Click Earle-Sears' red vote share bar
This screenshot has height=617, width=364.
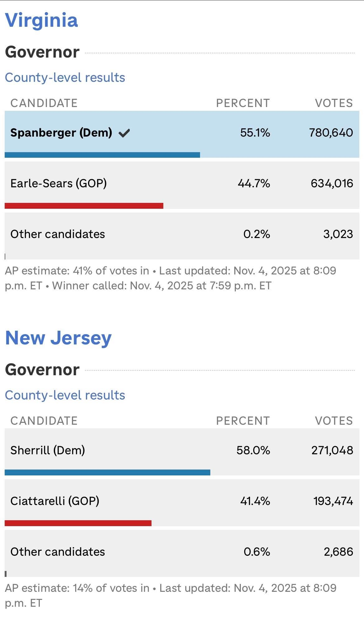[x=84, y=206]
